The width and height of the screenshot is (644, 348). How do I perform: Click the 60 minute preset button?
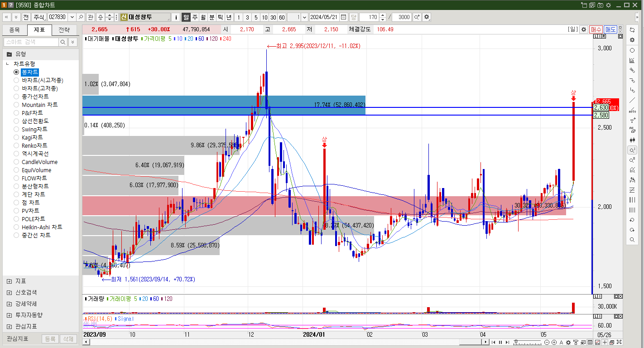[282, 17]
